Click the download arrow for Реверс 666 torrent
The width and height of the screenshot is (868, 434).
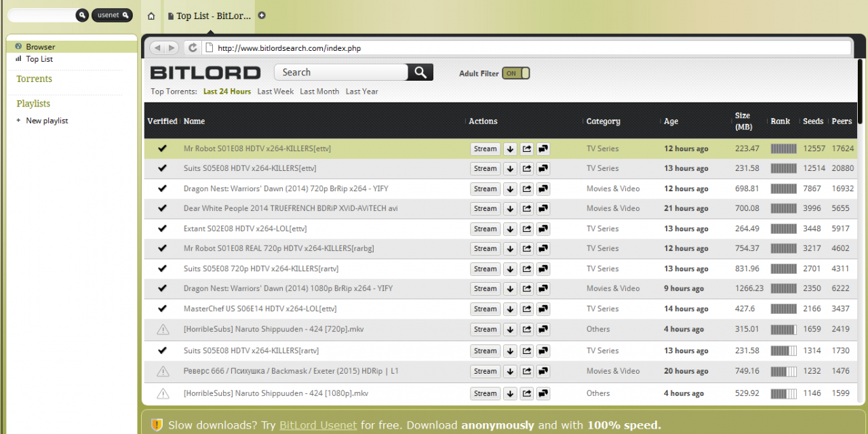click(510, 372)
